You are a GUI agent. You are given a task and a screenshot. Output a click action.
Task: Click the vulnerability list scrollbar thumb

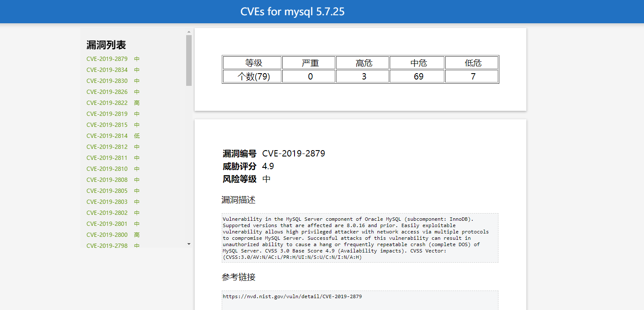click(x=189, y=60)
